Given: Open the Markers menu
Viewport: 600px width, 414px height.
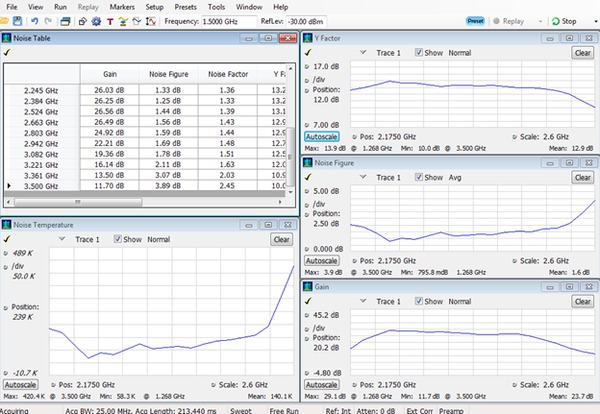Looking at the screenshot, I should click(x=121, y=6).
